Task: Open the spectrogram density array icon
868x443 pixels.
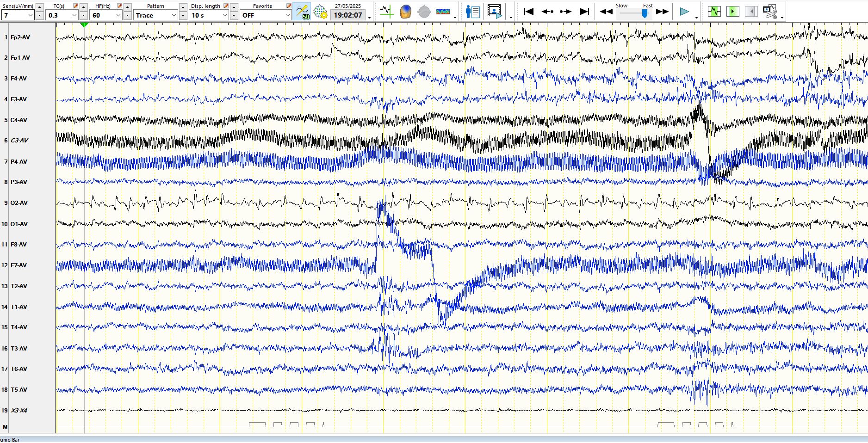Action: tap(443, 11)
